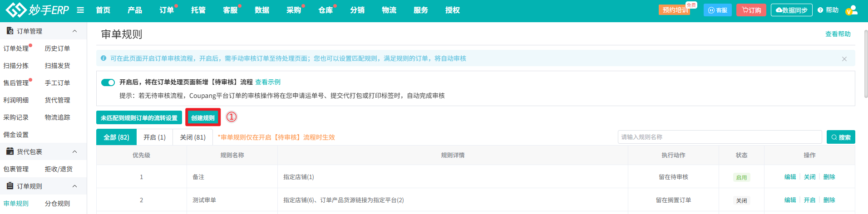Disable rule 1 via 关闭 link

point(809,177)
